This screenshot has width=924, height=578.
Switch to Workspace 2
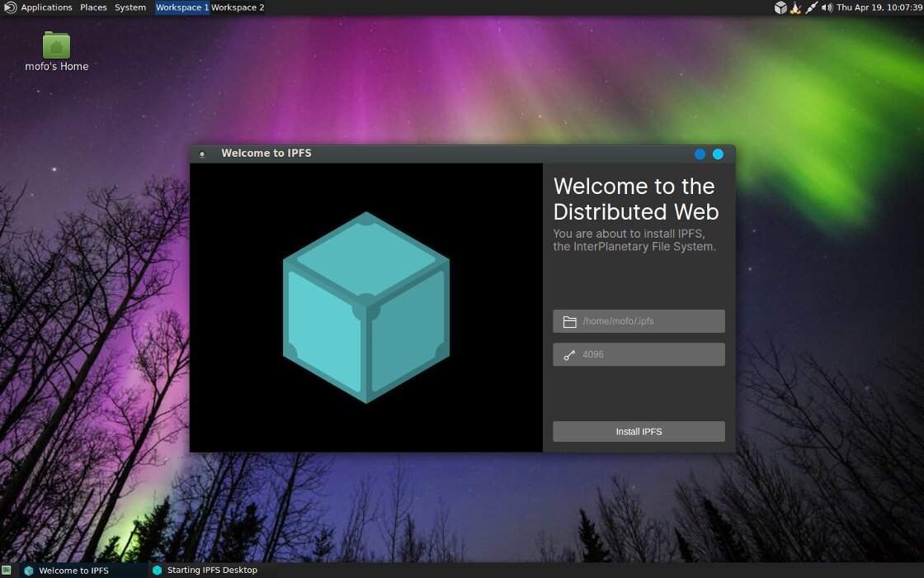pos(238,7)
